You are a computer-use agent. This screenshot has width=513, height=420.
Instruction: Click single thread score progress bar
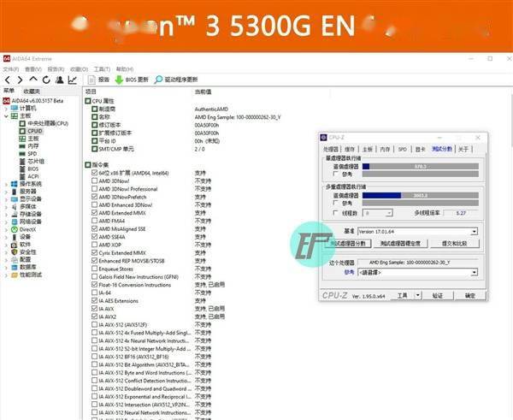pyautogui.click(x=421, y=166)
